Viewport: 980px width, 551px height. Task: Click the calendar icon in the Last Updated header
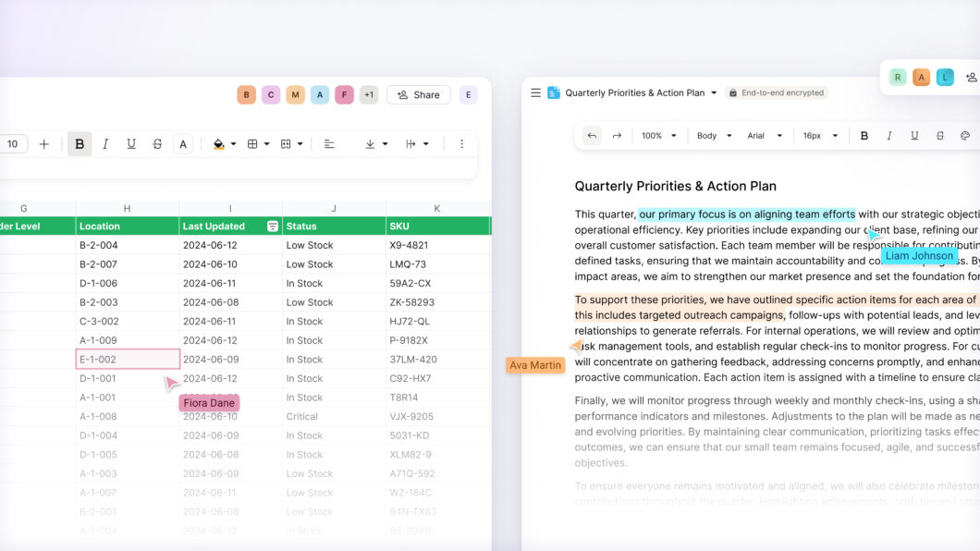pos(272,226)
